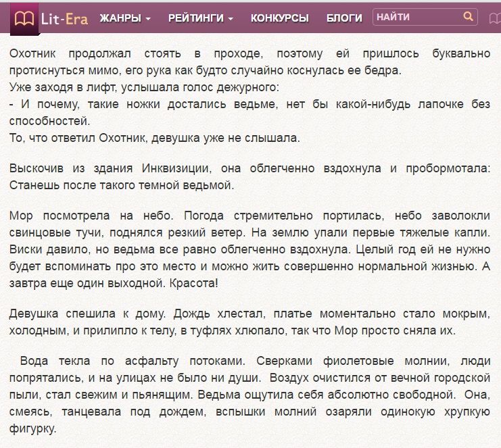Open the РЕЙТИНГИ menu
Viewport: 501px width, 448px height.
(195, 18)
